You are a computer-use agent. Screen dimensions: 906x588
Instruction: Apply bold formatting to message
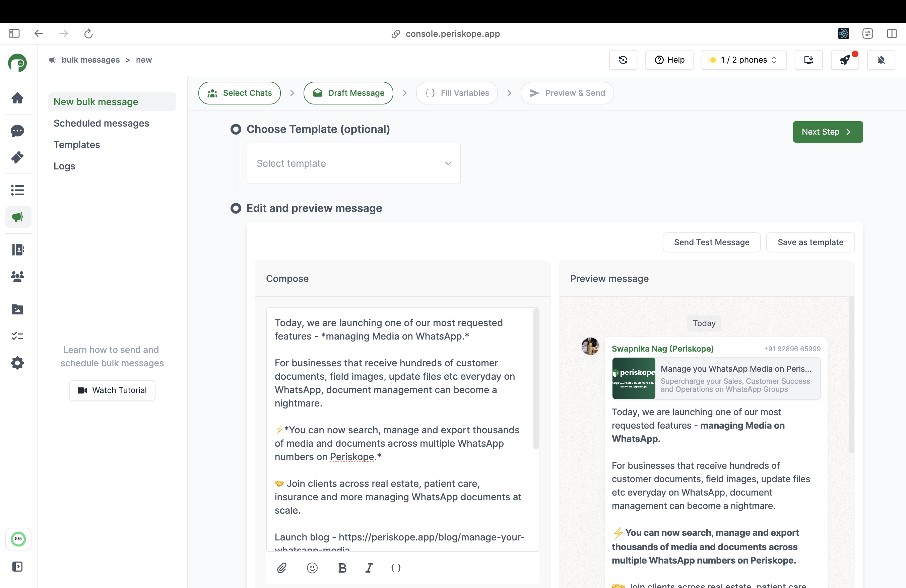(x=342, y=568)
